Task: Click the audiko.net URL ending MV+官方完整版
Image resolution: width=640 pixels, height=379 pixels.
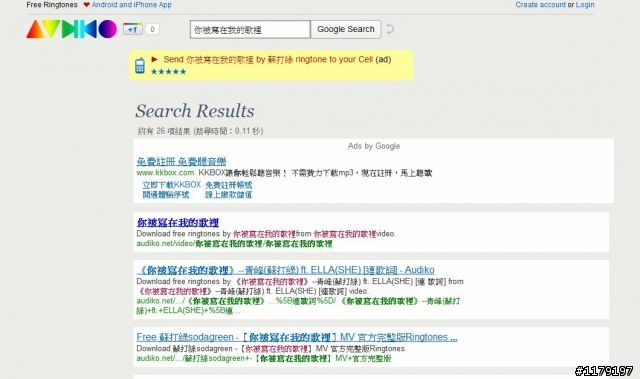Action: point(264,359)
